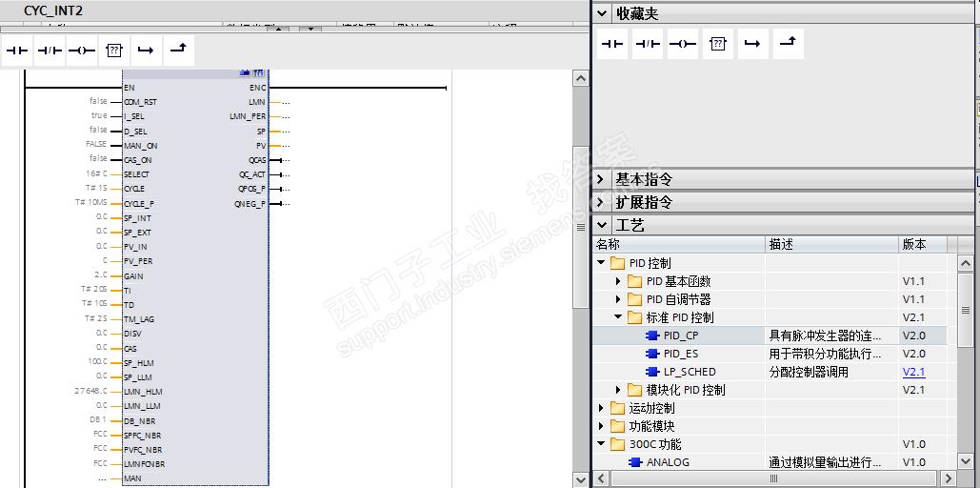Collapse the 收藏夹 favorites section
The image size is (980, 488).
602,13
